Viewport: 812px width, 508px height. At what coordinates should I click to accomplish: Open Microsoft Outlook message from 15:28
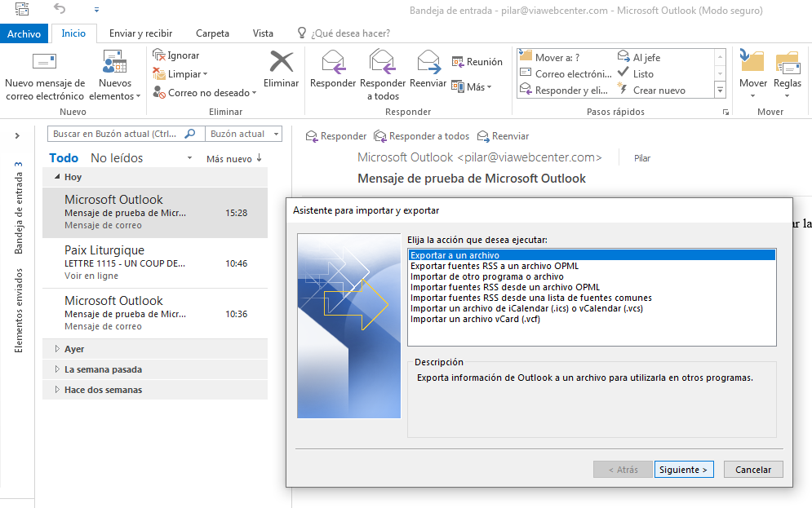tap(155, 212)
